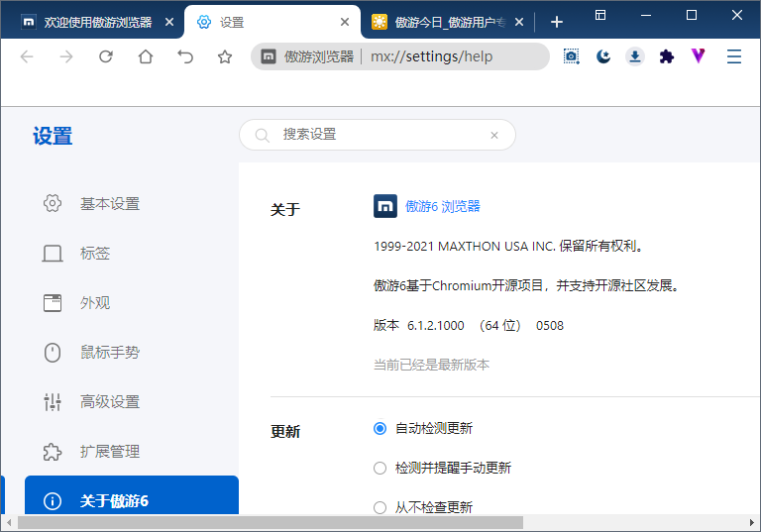Select 检测并提醒手动更新 radio option
This screenshot has height=532, width=761.
click(380, 468)
